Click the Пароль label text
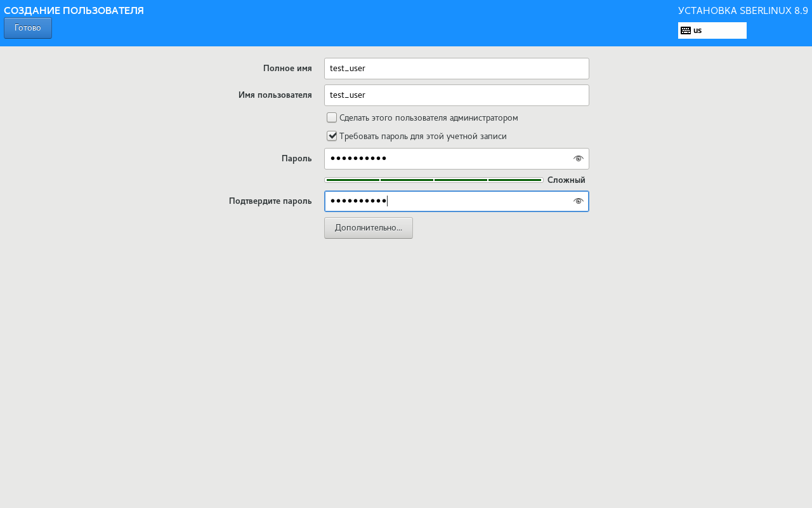The width and height of the screenshot is (812, 508). point(296,159)
